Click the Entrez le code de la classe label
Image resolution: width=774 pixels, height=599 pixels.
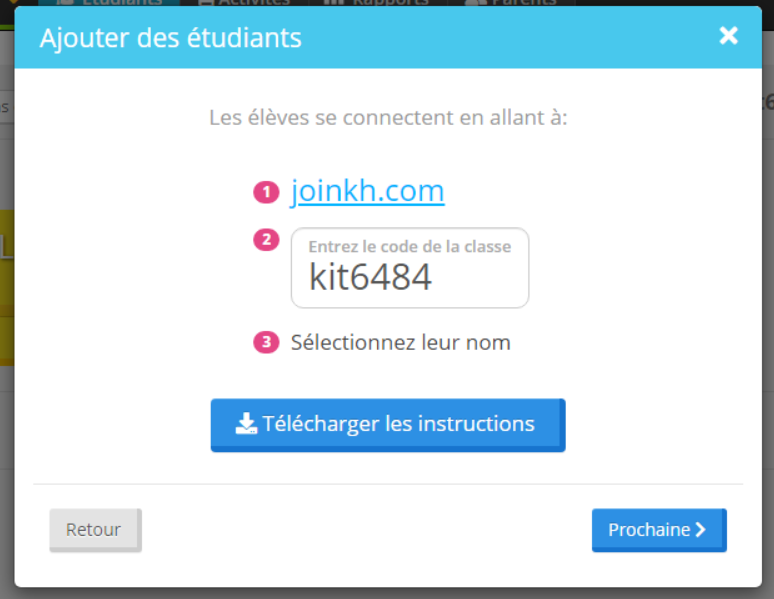pos(410,246)
